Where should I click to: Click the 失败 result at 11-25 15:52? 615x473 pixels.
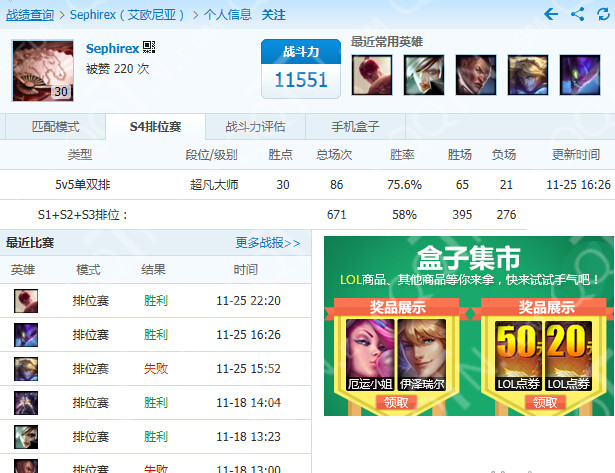156,369
